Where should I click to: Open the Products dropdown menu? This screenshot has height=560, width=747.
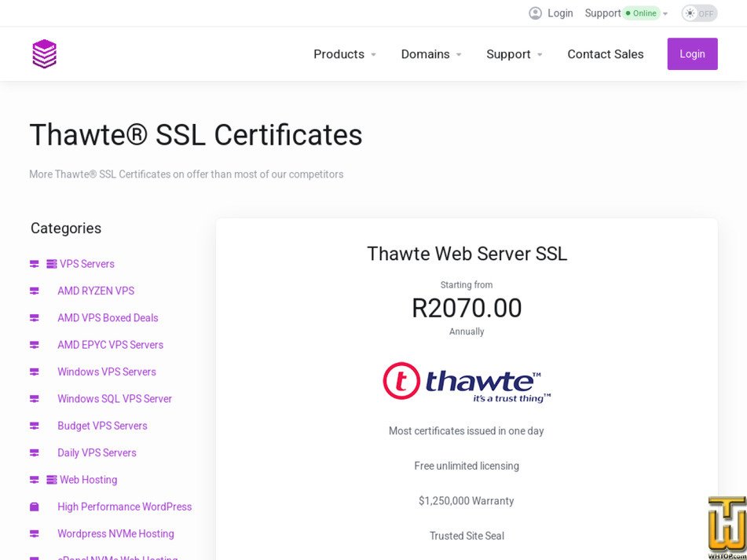345,54
